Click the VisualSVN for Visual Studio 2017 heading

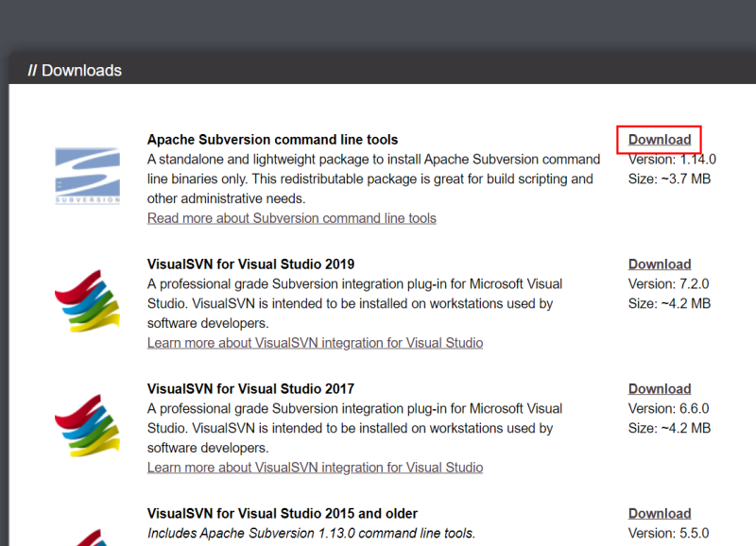pos(250,389)
